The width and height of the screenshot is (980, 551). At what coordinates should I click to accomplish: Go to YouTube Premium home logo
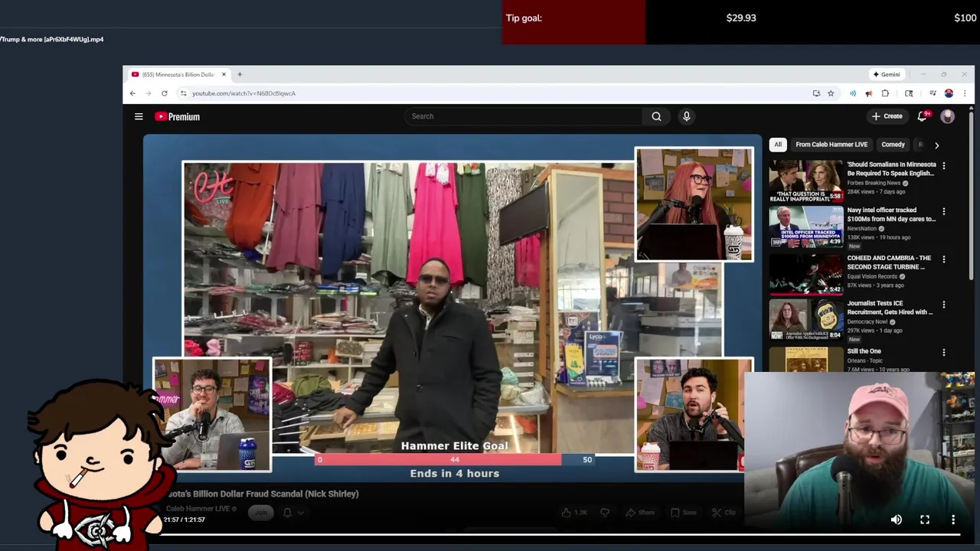(177, 116)
